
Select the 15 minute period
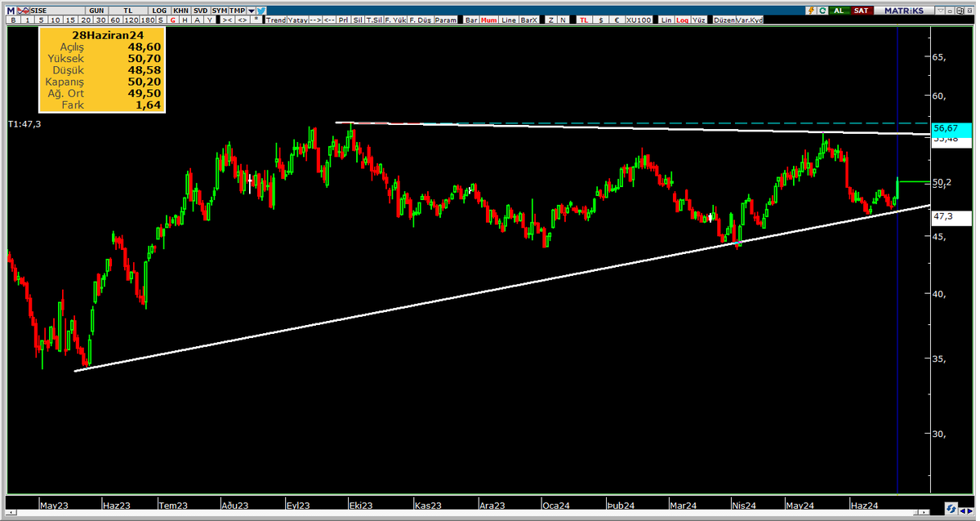pos(71,20)
